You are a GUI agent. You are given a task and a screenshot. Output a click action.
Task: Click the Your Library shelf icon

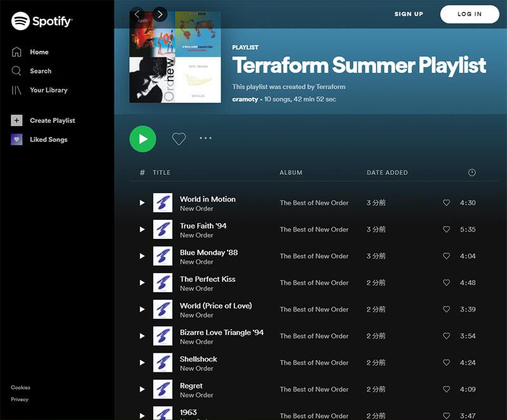tap(16, 90)
